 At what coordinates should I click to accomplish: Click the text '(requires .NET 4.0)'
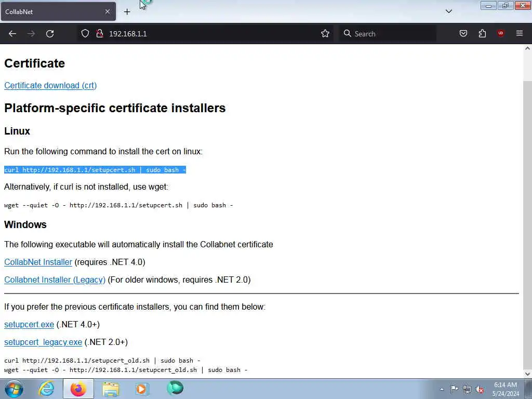[x=110, y=262]
